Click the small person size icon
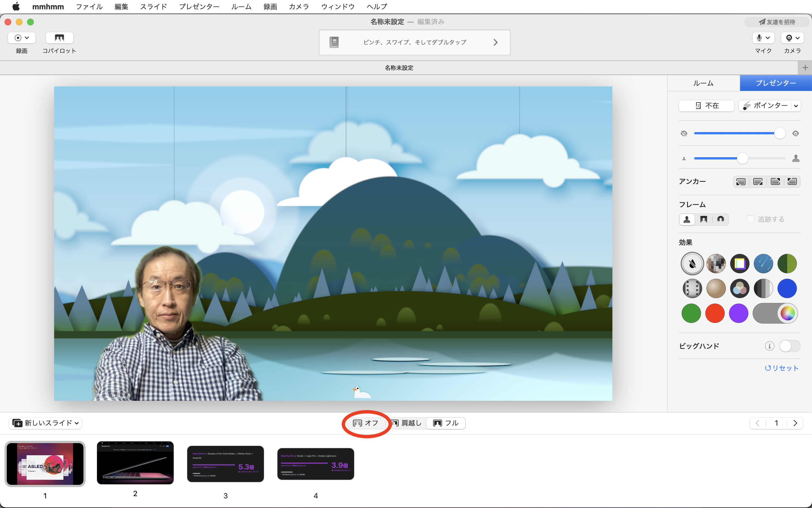The width and height of the screenshot is (812, 508). coord(684,159)
